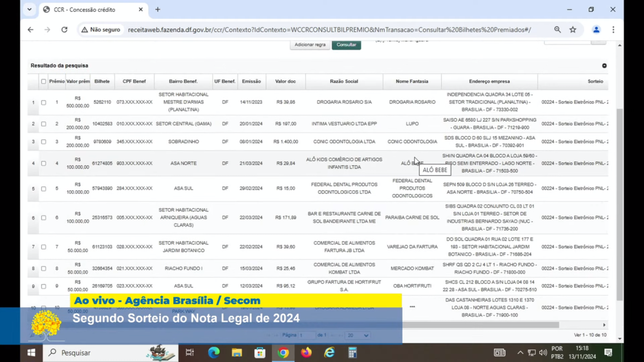644x362 pixels.
Task: Click the page scrollbar up arrow
Action: (620, 45)
